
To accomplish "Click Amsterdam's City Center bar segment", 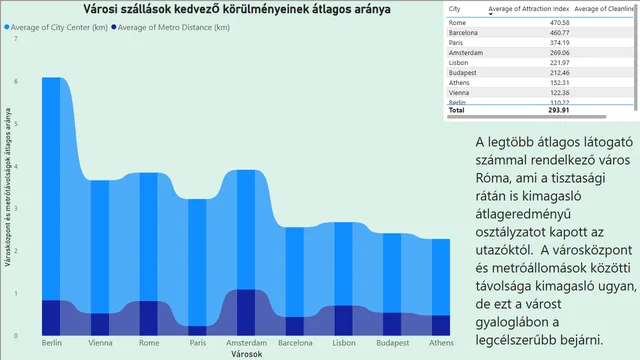I will point(246,230).
